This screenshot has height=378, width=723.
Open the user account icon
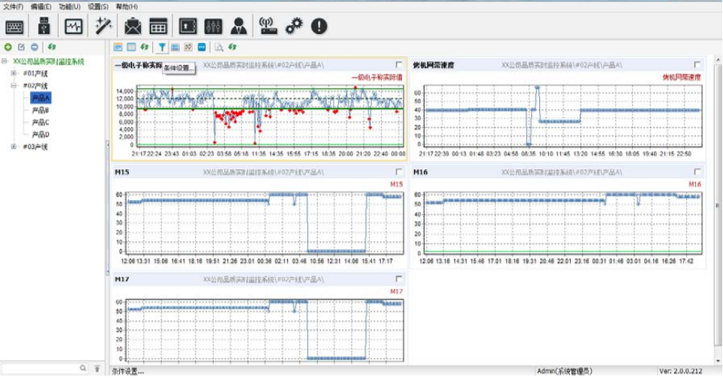click(x=239, y=26)
